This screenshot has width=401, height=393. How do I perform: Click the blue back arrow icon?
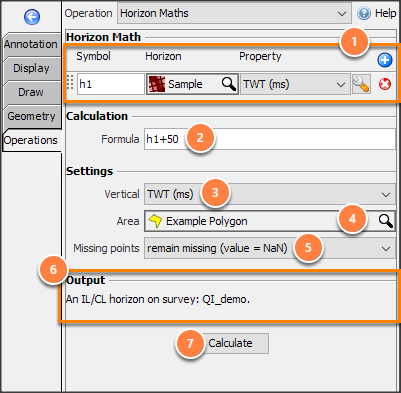(x=32, y=17)
